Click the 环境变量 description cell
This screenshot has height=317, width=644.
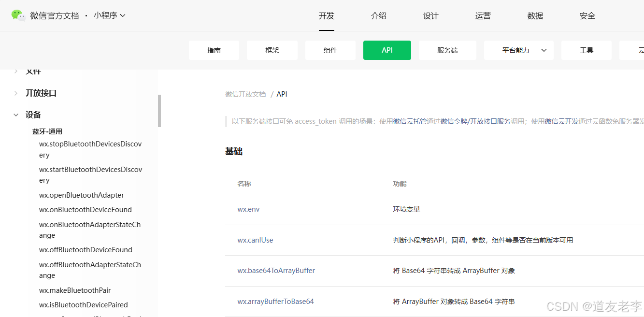coord(407,209)
